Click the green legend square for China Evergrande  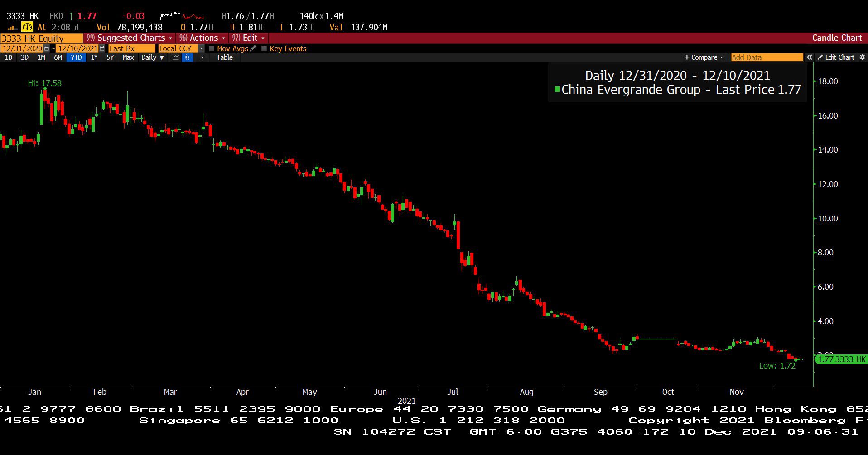(557, 90)
